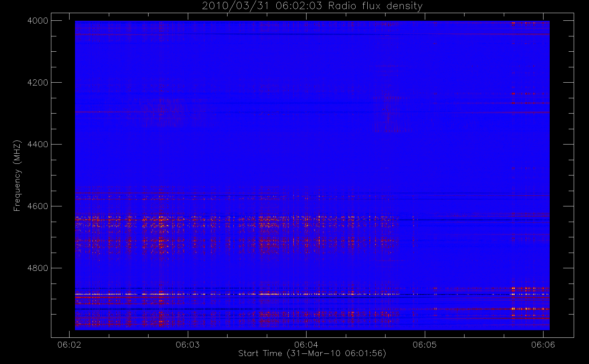Click the 06:02 time tick label
589x364 pixels.
point(69,345)
